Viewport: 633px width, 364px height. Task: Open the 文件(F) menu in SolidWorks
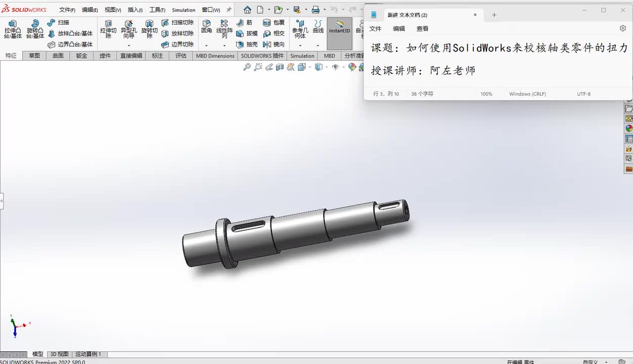click(67, 10)
